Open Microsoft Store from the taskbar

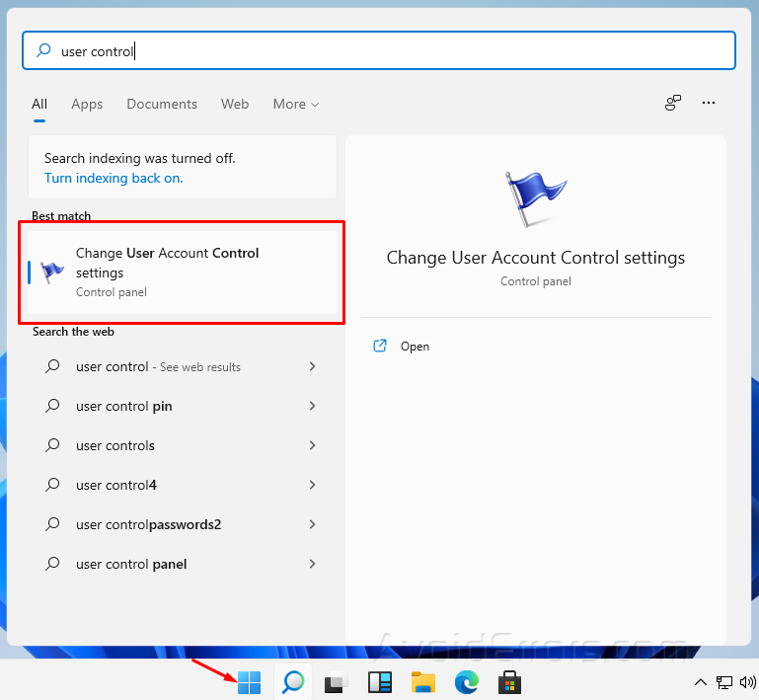(x=509, y=682)
